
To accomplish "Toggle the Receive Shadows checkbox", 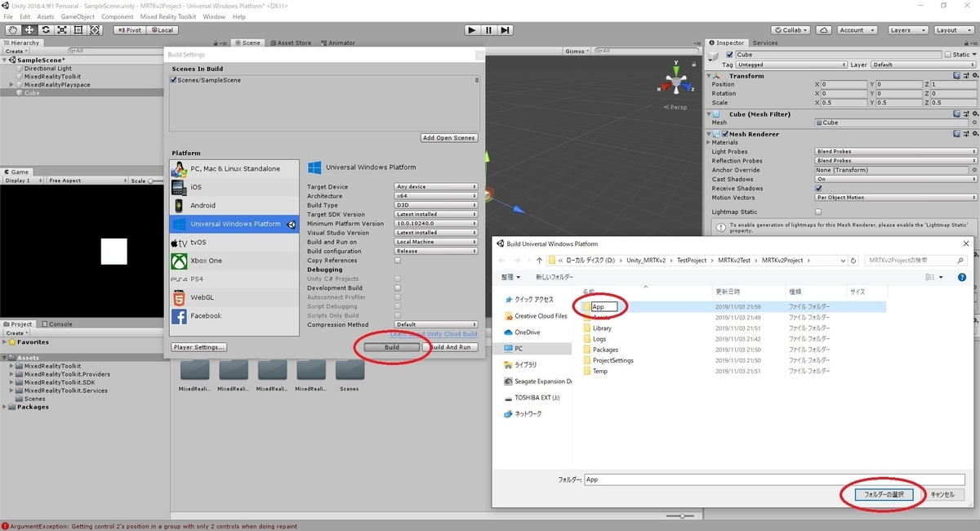I will 818,188.
